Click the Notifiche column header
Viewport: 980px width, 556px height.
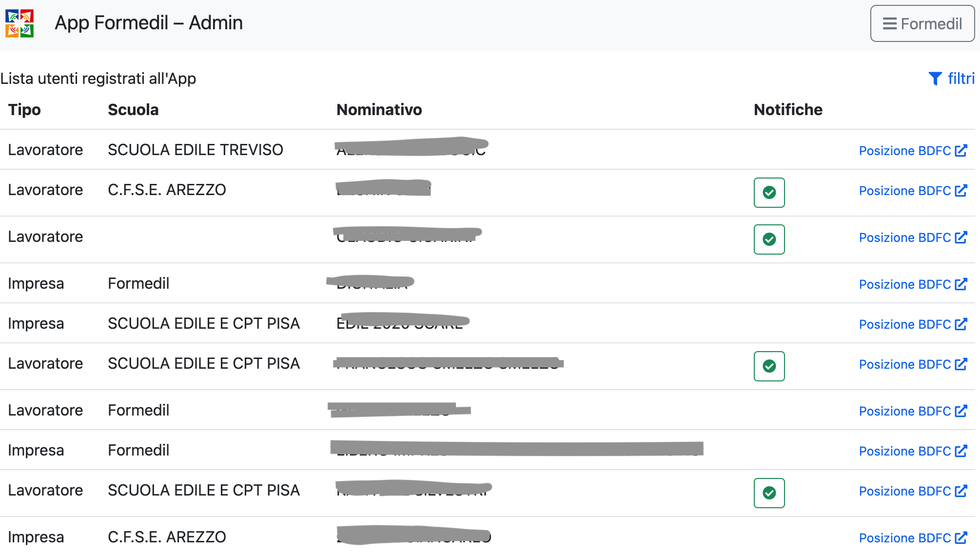[x=788, y=110]
